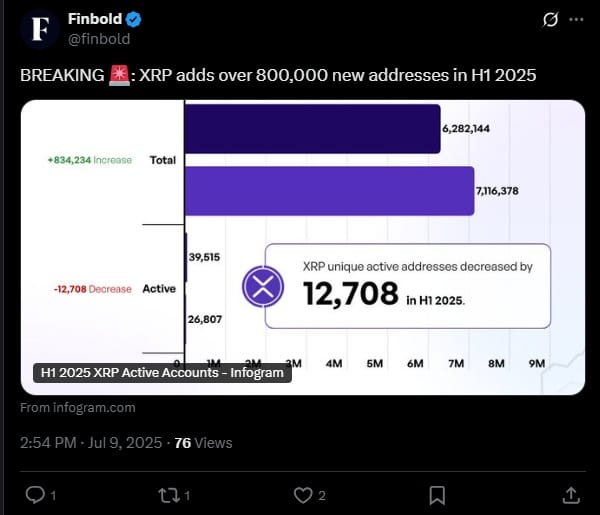Click the dark 6,282,144 bar
This screenshot has width=600, height=515.
[x=312, y=129]
